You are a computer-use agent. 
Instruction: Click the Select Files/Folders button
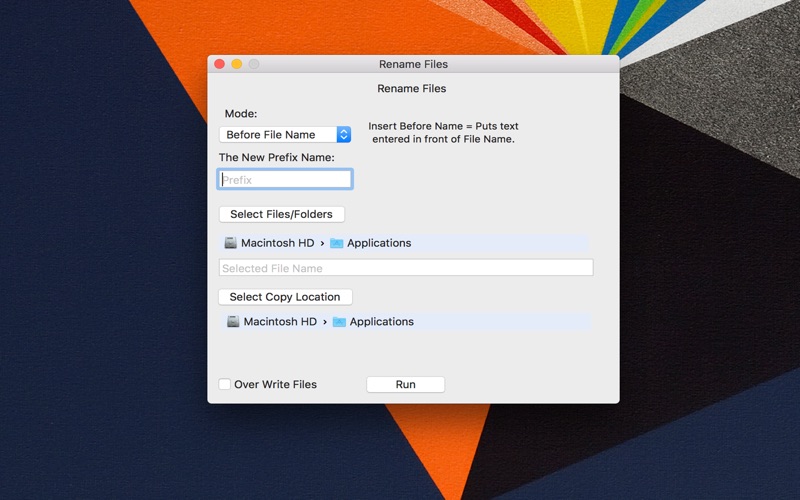282,214
